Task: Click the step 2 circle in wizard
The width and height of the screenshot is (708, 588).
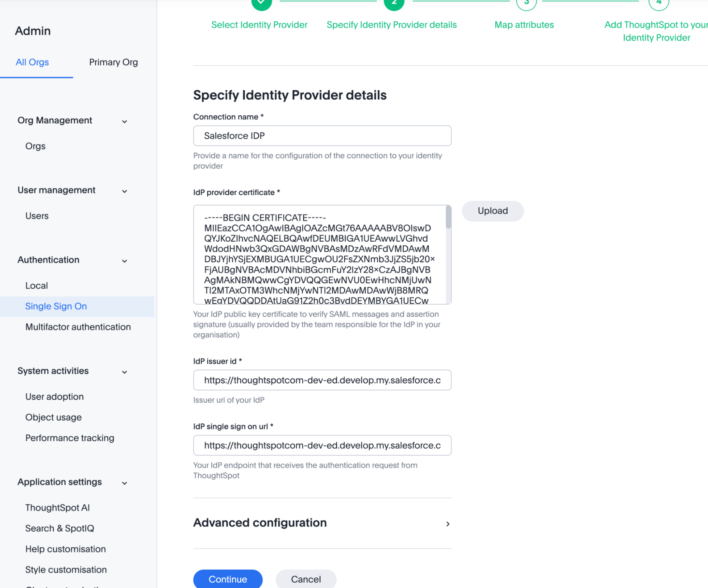Action: coord(394,3)
